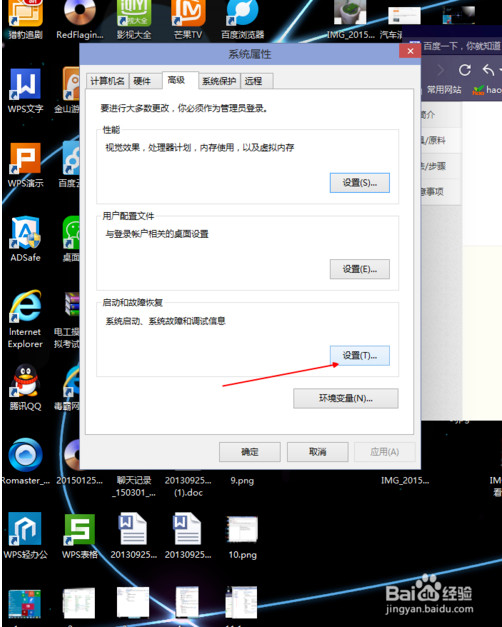Click the 确定 button
The image size is (502, 627).
point(250,452)
